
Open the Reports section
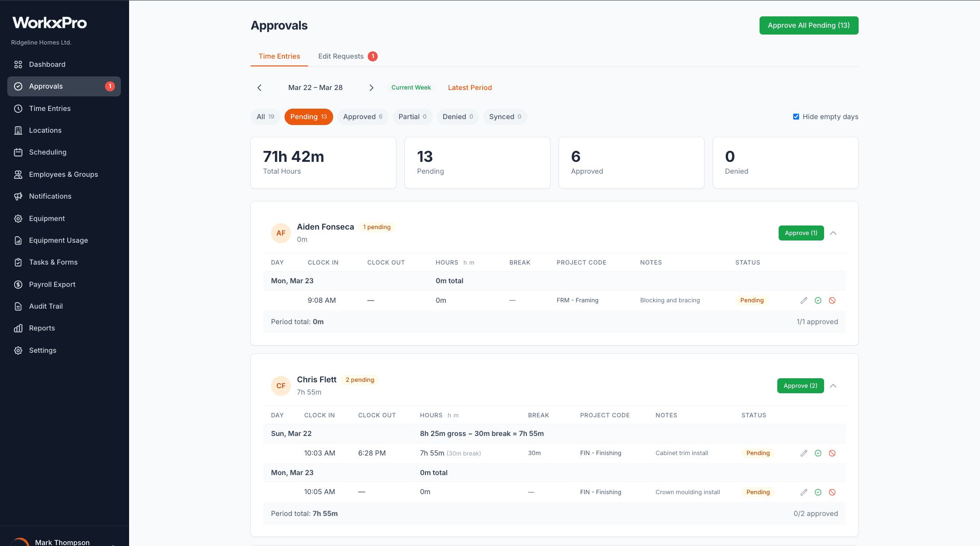coord(42,328)
